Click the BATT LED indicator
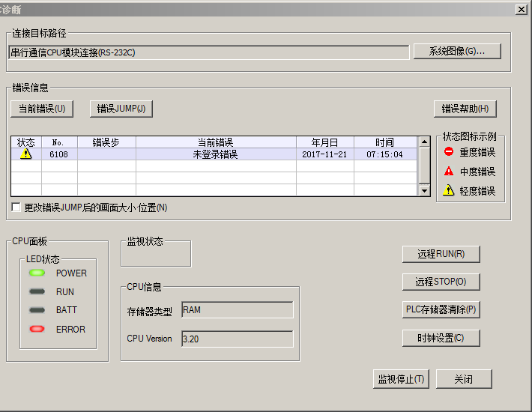 click(x=37, y=310)
